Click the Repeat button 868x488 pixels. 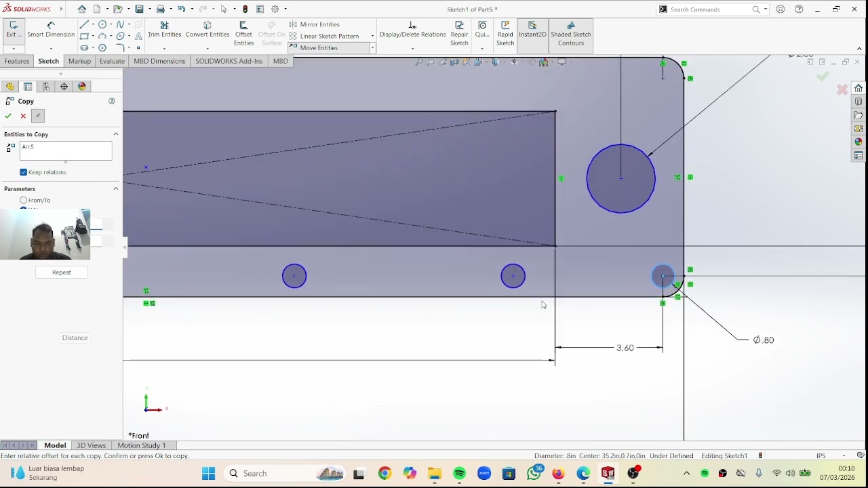[62, 272]
